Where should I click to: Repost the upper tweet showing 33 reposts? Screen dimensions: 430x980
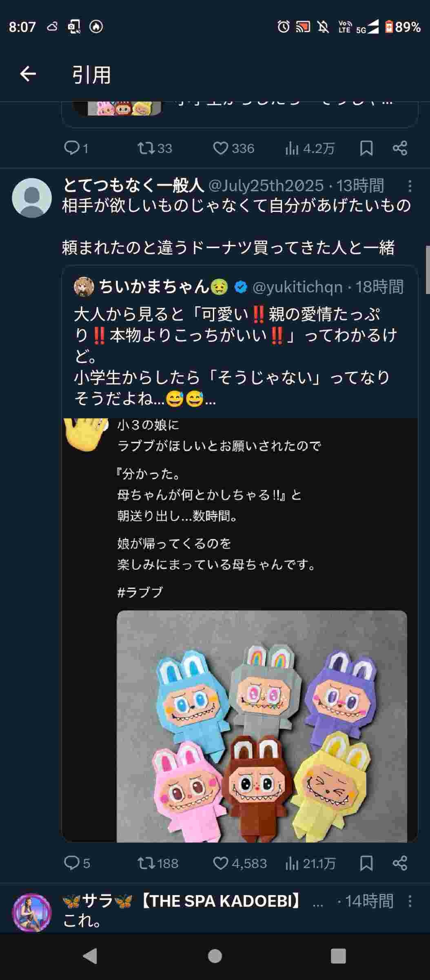[x=155, y=148]
